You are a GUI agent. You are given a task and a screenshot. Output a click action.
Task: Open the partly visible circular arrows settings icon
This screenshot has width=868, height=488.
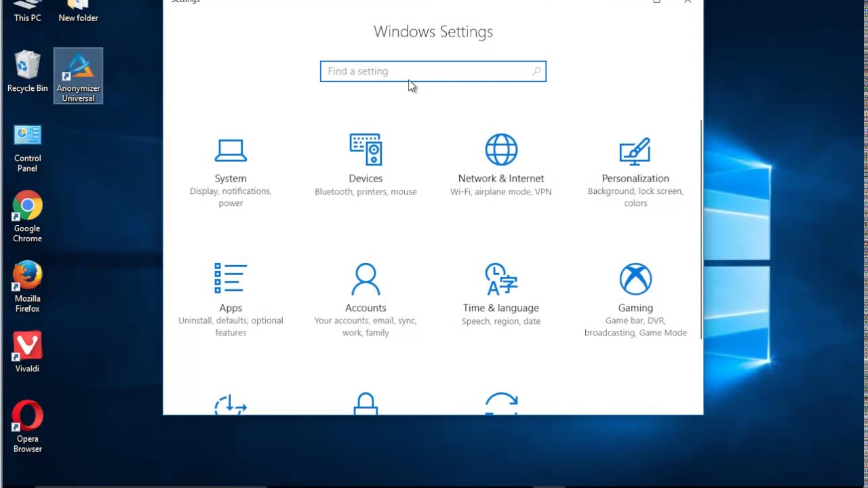coord(501,403)
